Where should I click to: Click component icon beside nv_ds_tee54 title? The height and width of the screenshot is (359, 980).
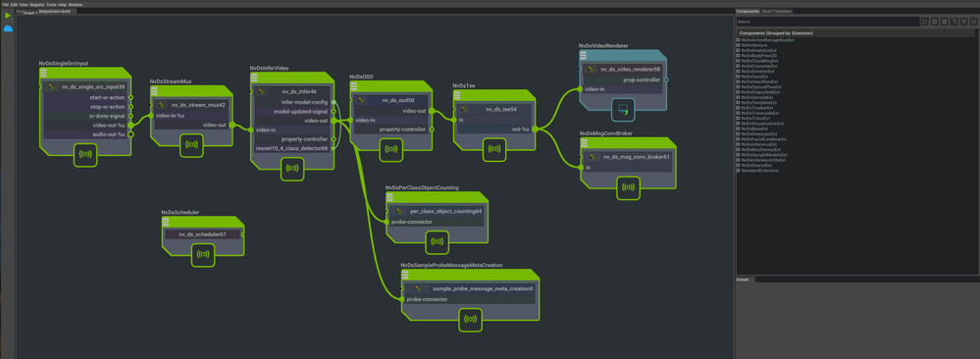tap(464, 109)
